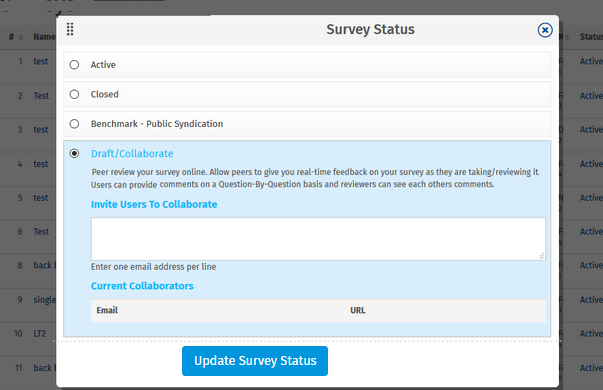Screen dimensions: 603x390
Task: Open the 'single' survey in row 9
Action: click(x=45, y=300)
